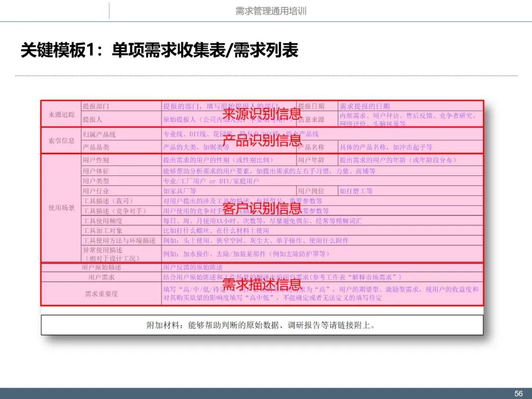
Task: Select the 工具描述（我司） cell
Action: pos(122,201)
